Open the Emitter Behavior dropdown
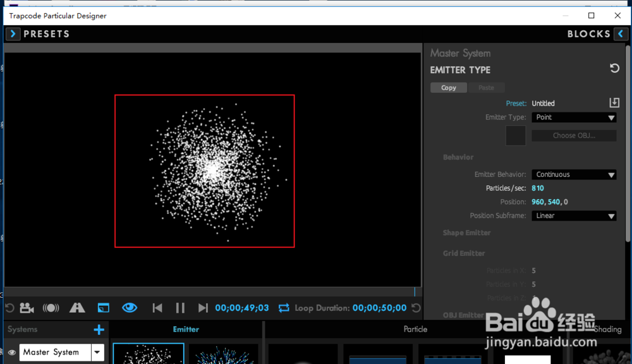Image resolution: width=632 pixels, height=364 pixels. 574,174
